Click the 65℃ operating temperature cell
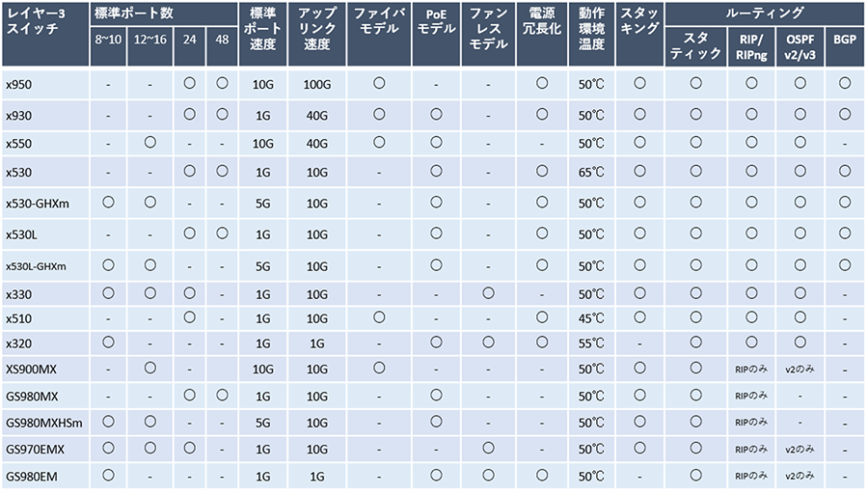The width and height of the screenshot is (868, 494). point(591,174)
